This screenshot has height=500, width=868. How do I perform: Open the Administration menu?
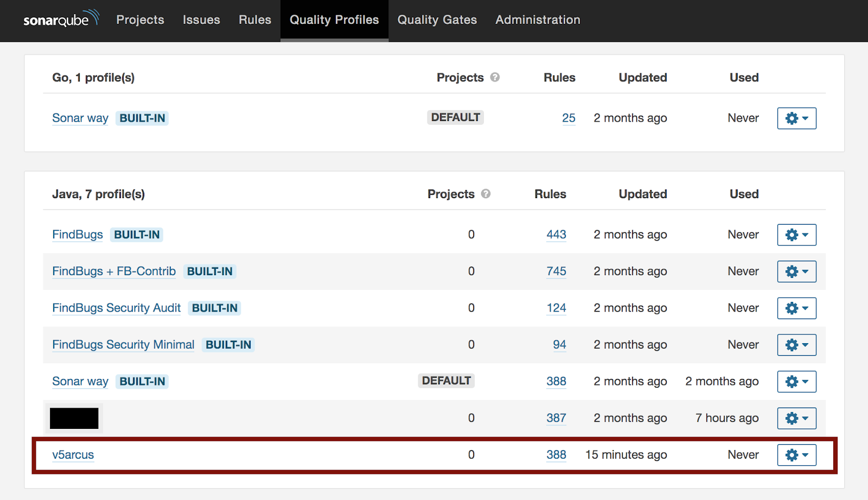(538, 20)
